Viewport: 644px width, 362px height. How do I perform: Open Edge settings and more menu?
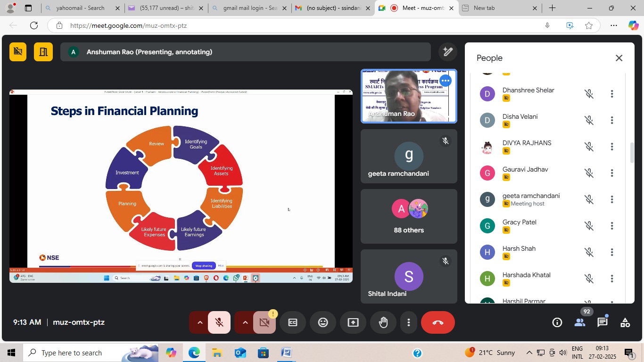(614, 25)
